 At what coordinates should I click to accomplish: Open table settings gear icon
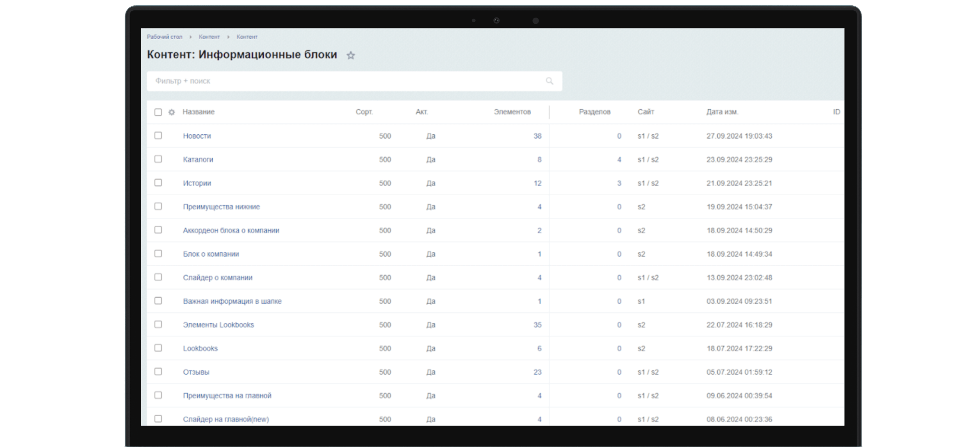coord(172,112)
